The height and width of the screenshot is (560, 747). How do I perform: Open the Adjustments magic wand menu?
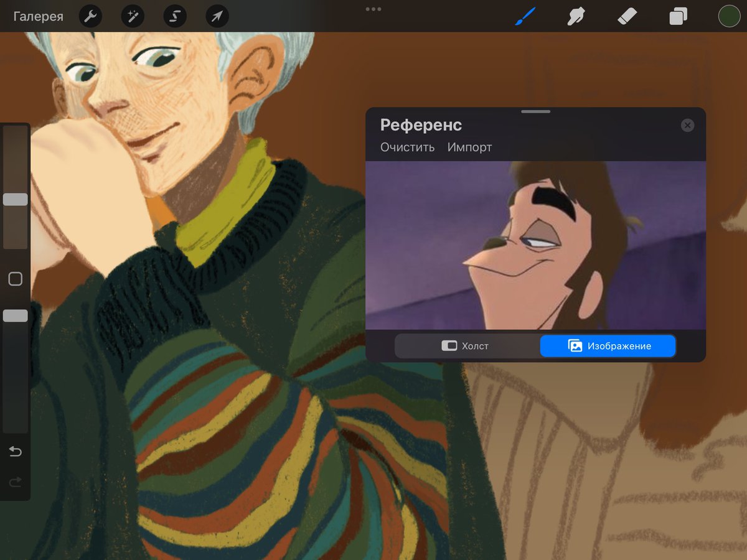point(133,16)
